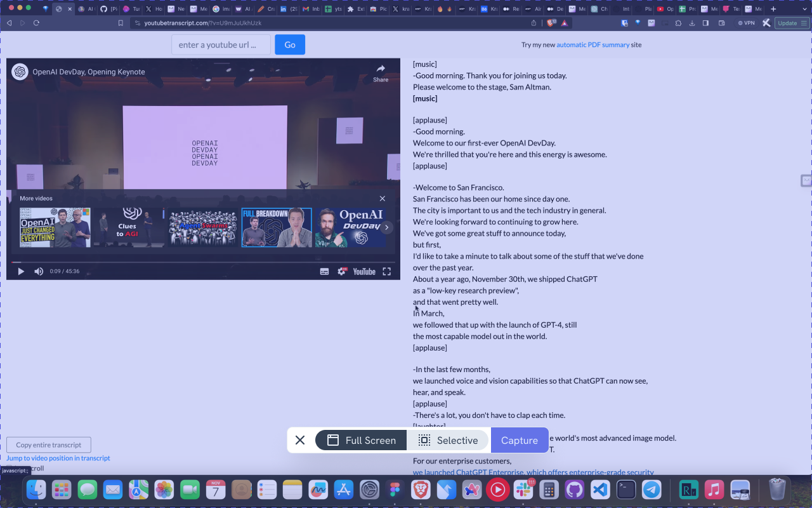
Task: Go back using the browser back arrow
Action: tap(9, 23)
